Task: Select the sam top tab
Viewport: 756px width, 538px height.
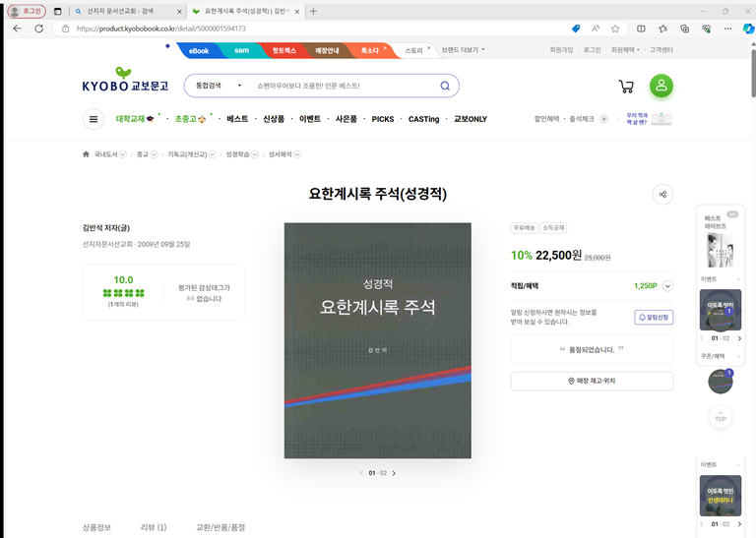Action: [x=241, y=50]
